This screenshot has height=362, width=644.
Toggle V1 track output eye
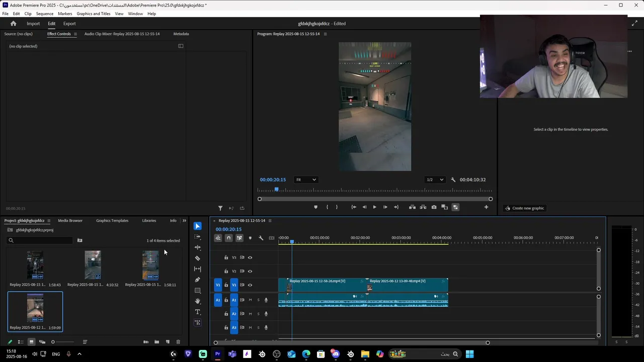tap(250, 285)
